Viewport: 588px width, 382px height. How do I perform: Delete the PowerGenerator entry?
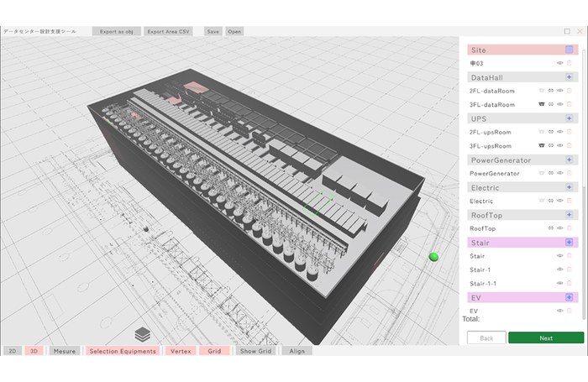click(x=570, y=173)
